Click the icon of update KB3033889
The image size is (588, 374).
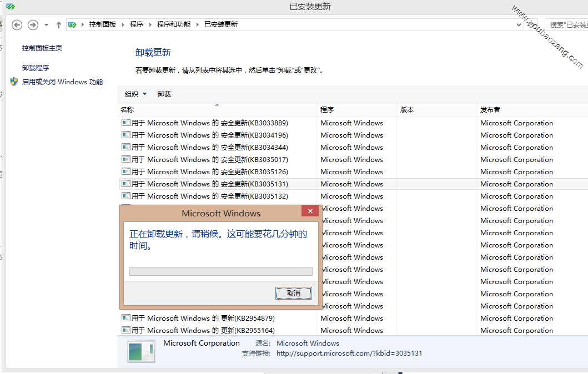click(126, 123)
